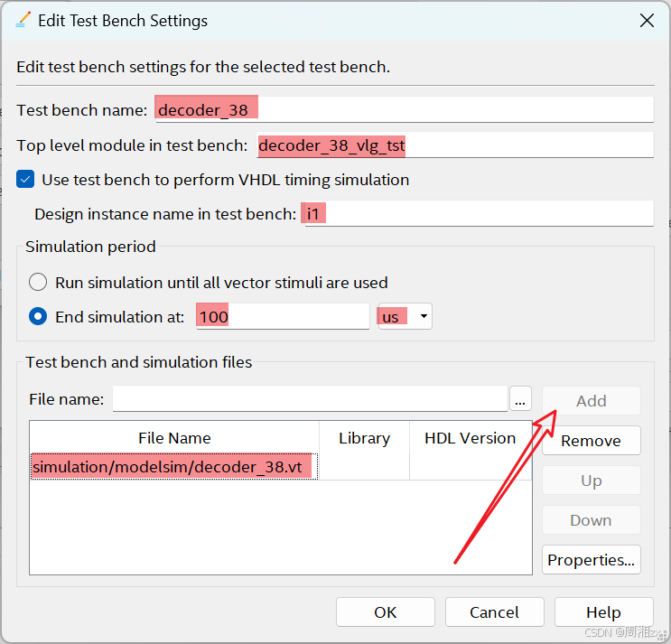
Task: Click the Add button
Action: click(591, 400)
